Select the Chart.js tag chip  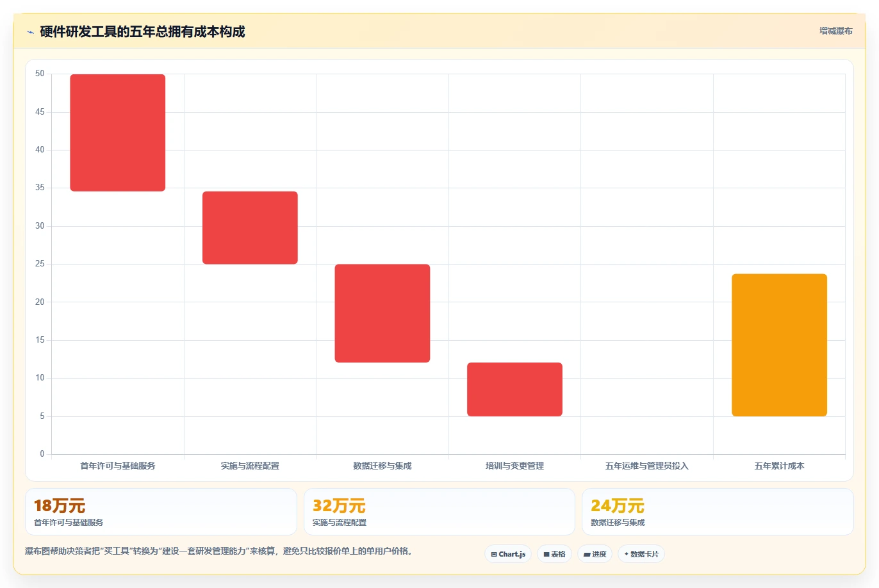(x=508, y=554)
